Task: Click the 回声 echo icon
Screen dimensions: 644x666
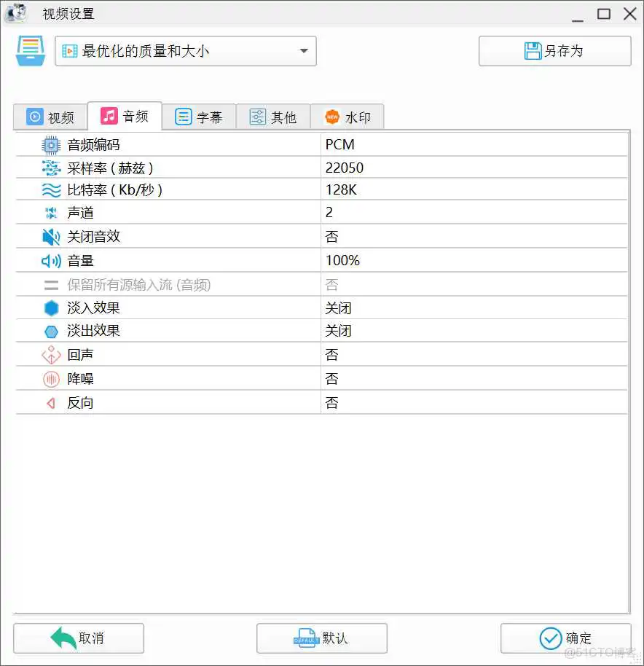Action: [50, 355]
